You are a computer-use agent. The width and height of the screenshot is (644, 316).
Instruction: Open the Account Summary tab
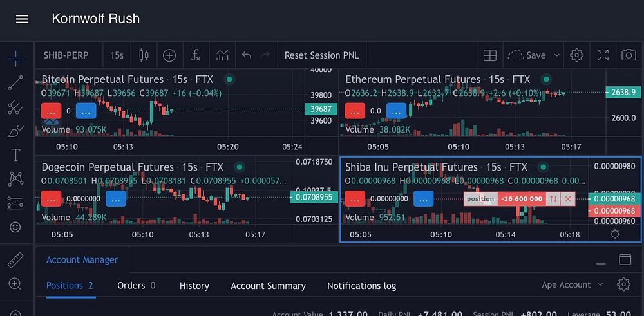(268, 286)
